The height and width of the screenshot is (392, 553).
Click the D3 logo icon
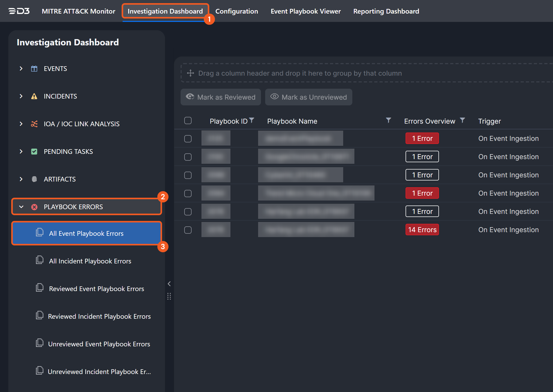[19, 11]
